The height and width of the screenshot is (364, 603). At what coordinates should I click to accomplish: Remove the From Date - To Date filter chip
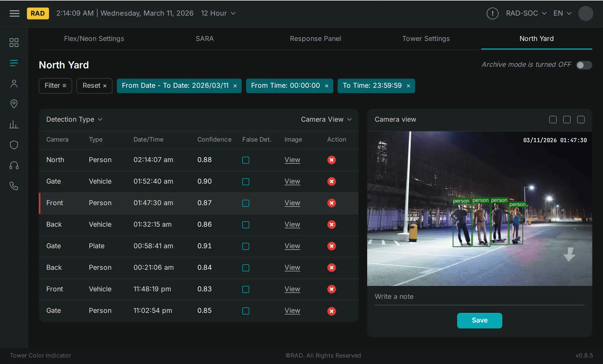coord(235,86)
